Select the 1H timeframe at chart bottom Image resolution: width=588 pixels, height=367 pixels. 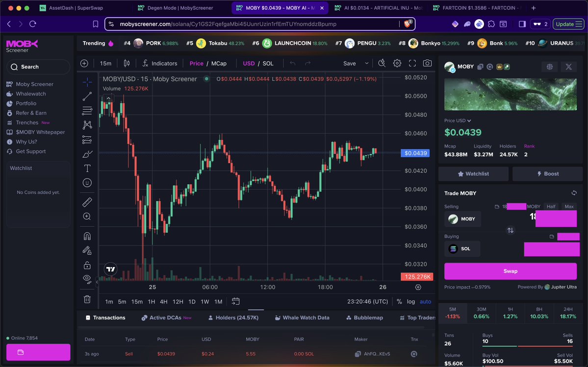click(152, 301)
